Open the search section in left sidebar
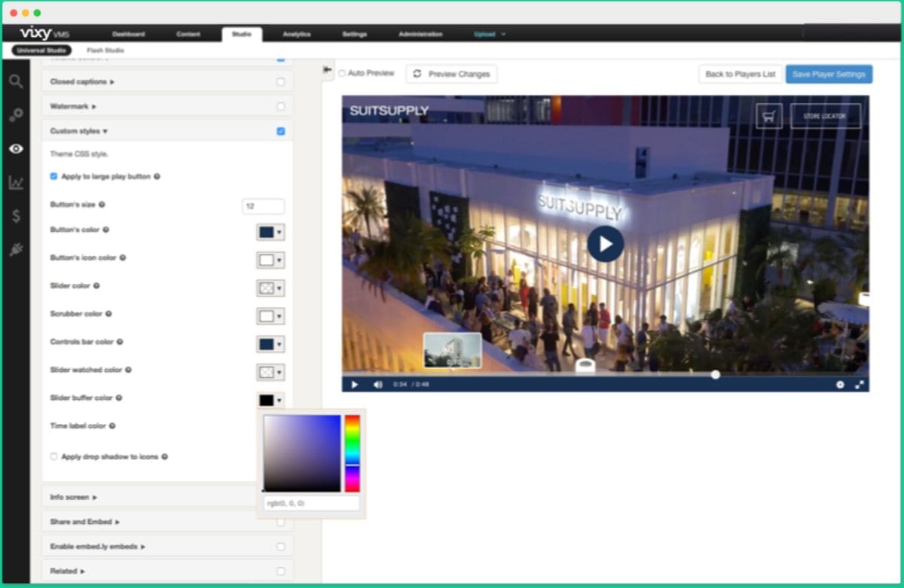The height and width of the screenshot is (588, 904). (16, 81)
